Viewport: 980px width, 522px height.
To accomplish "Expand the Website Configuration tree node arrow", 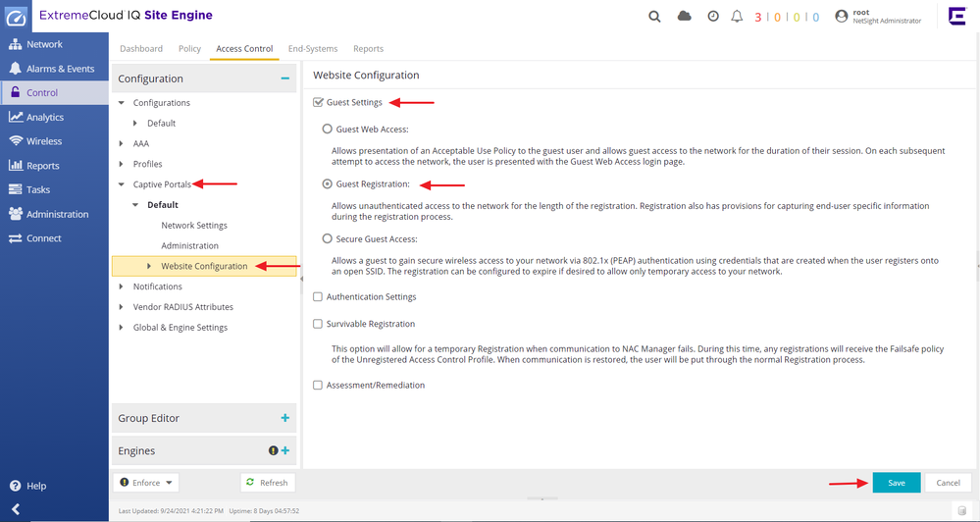I will (149, 266).
